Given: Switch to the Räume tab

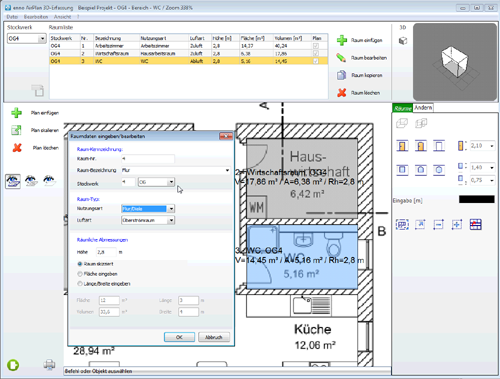Looking at the screenshot, I should point(403,108).
